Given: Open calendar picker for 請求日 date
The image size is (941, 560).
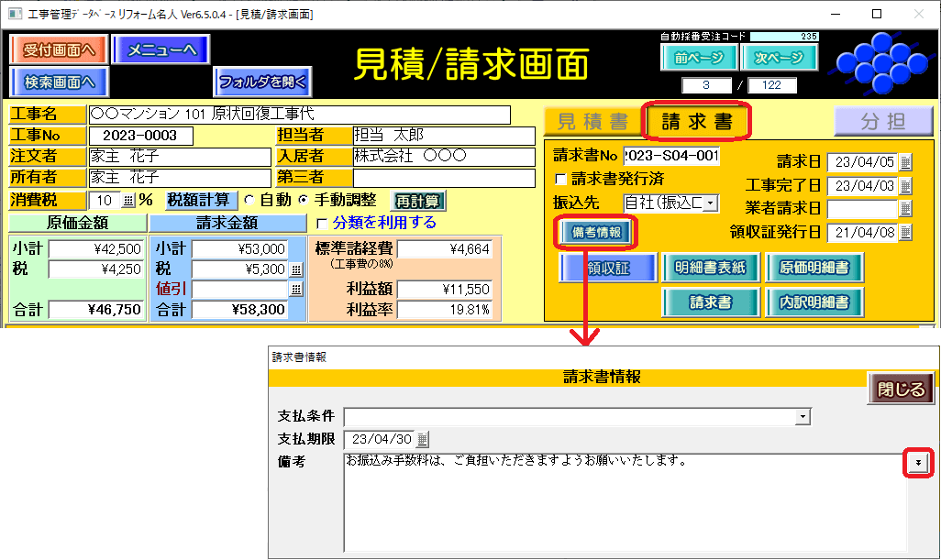Looking at the screenshot, I should click(x=905, y=163).
